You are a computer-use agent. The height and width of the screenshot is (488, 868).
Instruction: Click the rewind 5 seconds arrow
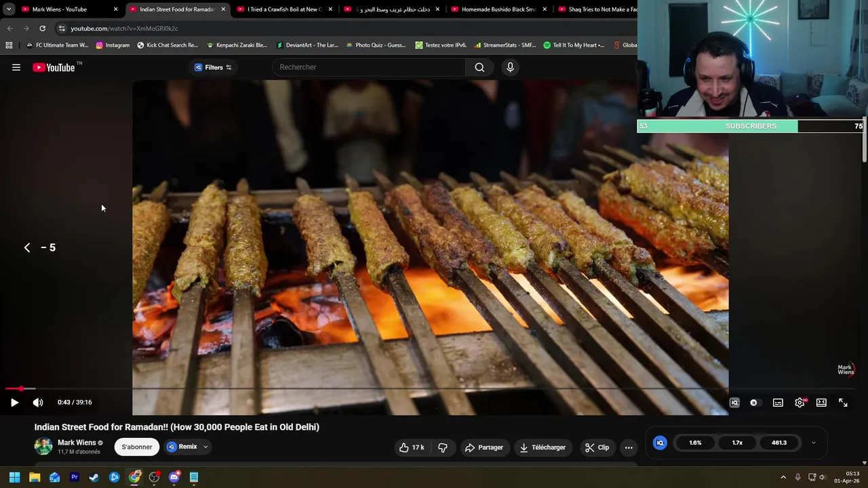[27, 247]
